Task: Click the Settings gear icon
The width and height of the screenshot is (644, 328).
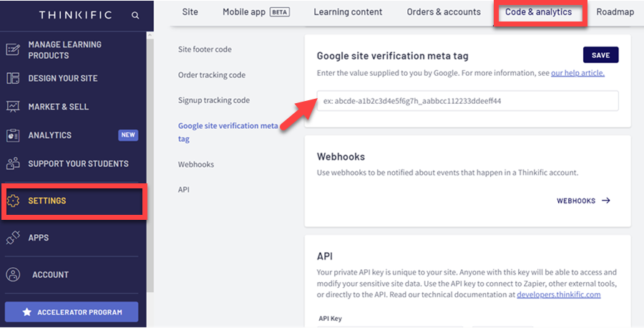Action: coord(12,201)
